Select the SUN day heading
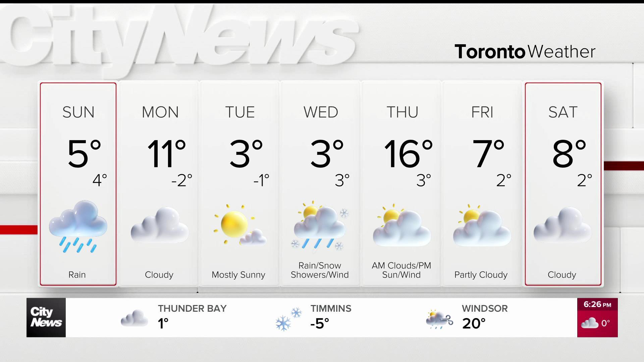The width and height of the screenshot is (644, 362). click(78, 112)
